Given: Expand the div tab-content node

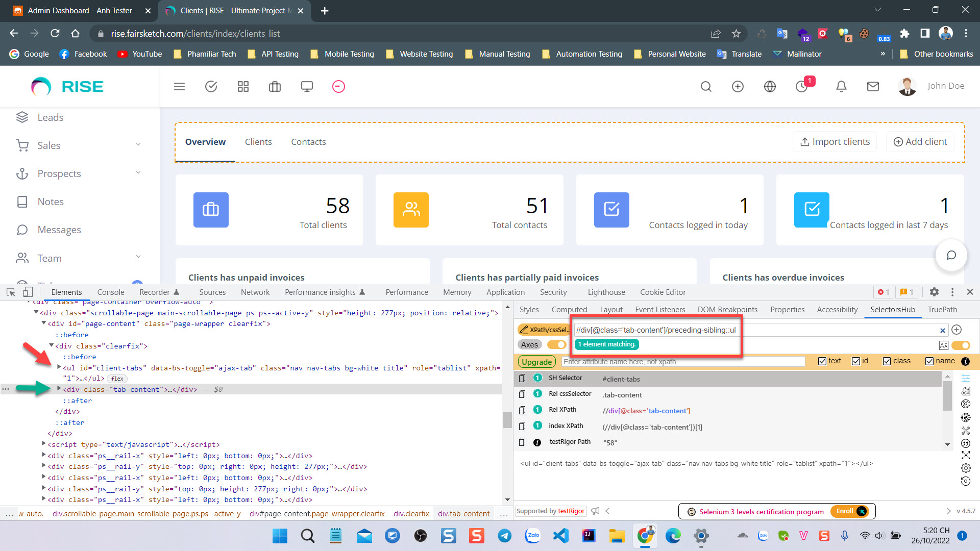Looking at the screenshot, I should [59, 389].
